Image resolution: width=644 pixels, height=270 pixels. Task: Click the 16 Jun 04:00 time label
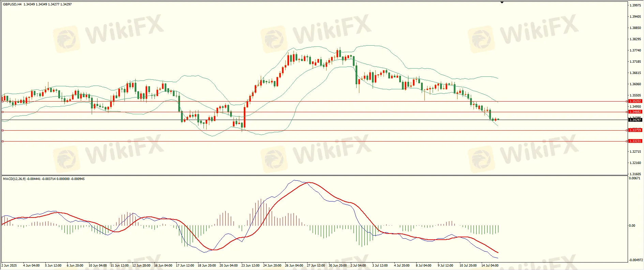[x=163, y=266]
